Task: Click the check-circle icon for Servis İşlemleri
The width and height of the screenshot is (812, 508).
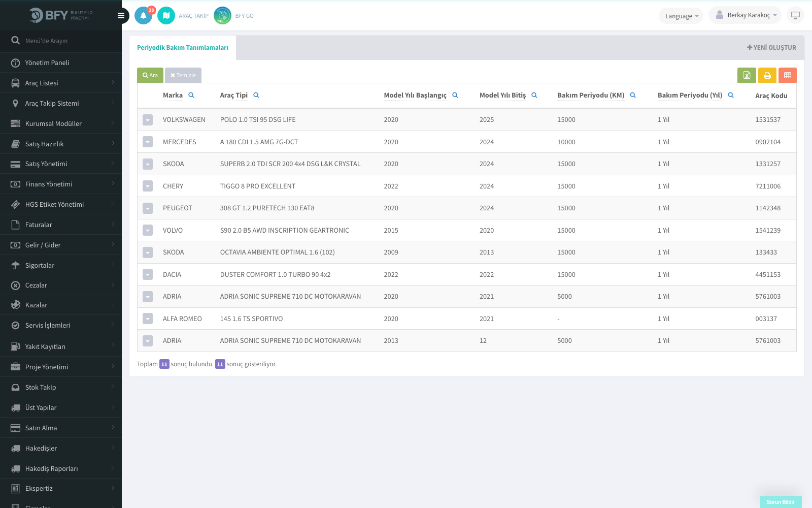Action: (16, 326)
